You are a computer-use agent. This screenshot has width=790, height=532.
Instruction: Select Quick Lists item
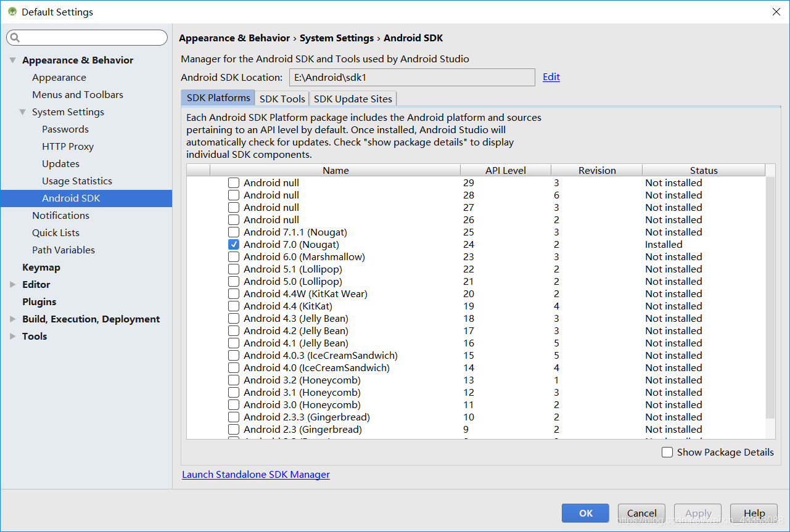click(56, 233)
